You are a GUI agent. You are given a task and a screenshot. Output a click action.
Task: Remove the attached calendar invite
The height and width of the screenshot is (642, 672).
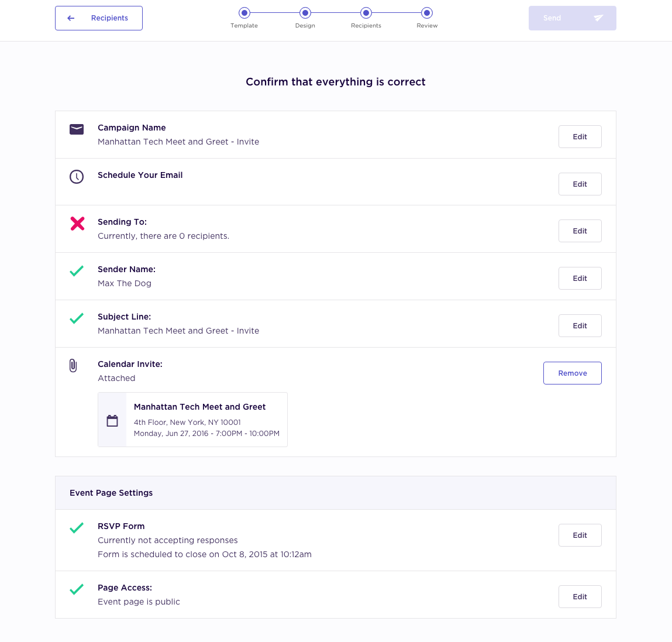pos(572,373)
